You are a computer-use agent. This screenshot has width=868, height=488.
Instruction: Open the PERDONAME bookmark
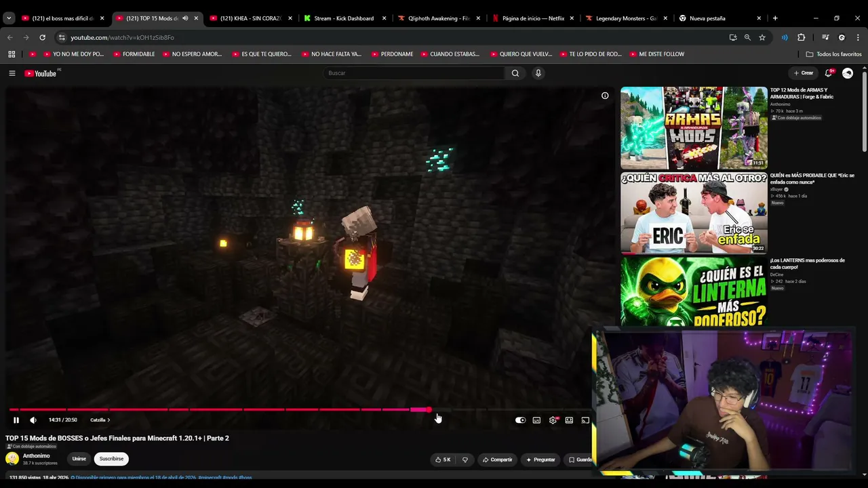tap(392, 54)
